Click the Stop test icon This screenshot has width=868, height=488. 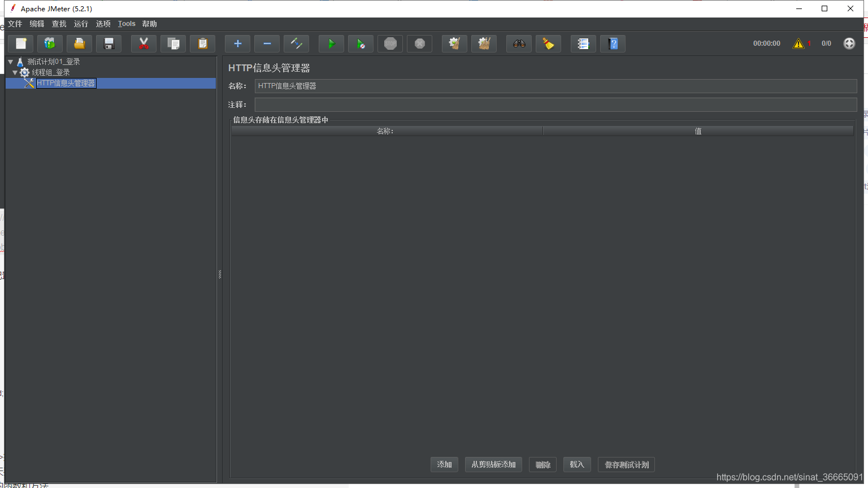390,43
